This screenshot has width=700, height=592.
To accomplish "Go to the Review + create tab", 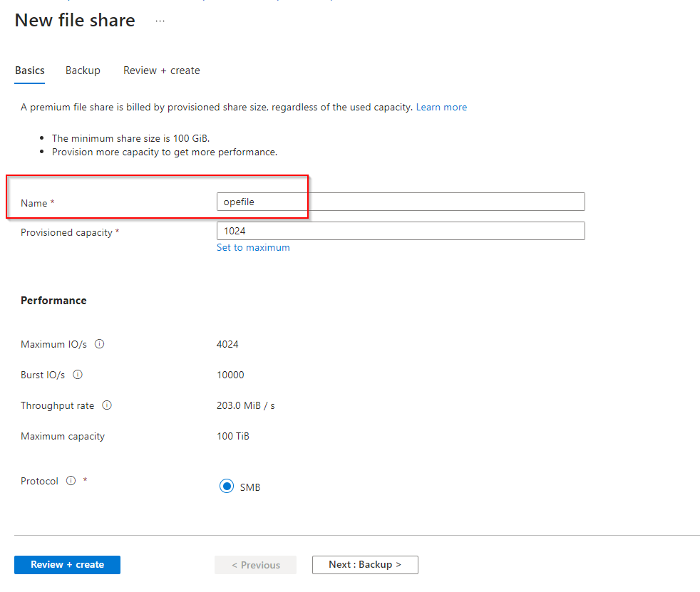I will click(161, 71).
